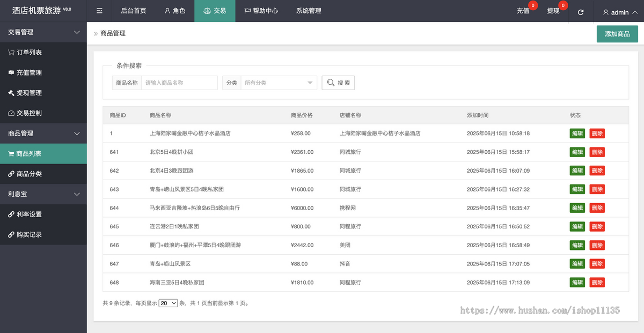Collapse the 利息宝 sidebar section
Image resolution: width=644 pixels, height=333 pixels.
coord(43,194)
